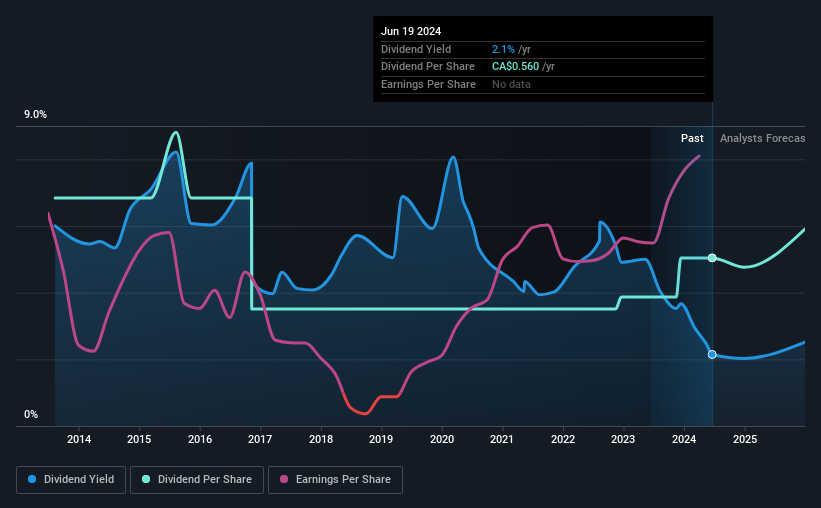Screen dimensions: 821x508
Task: Click the teal data point marker at Jun 2024
Action: coord(712,258)
